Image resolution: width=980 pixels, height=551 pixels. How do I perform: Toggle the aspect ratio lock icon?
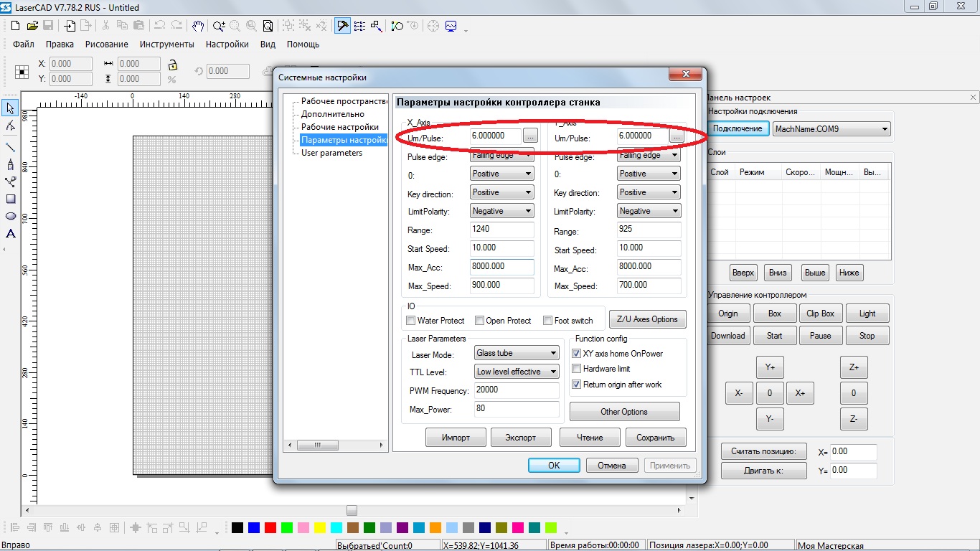tap(171, 65)
